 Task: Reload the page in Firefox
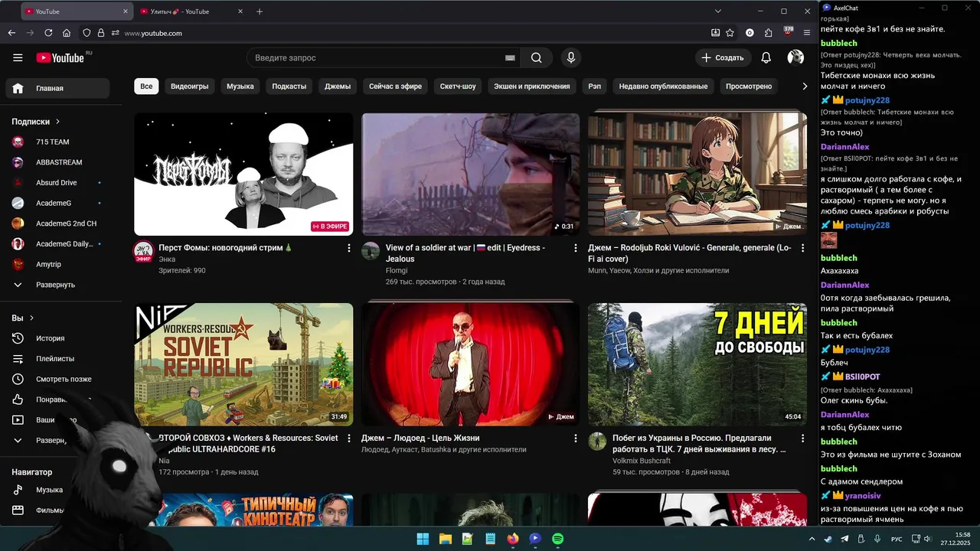[48, 33]
